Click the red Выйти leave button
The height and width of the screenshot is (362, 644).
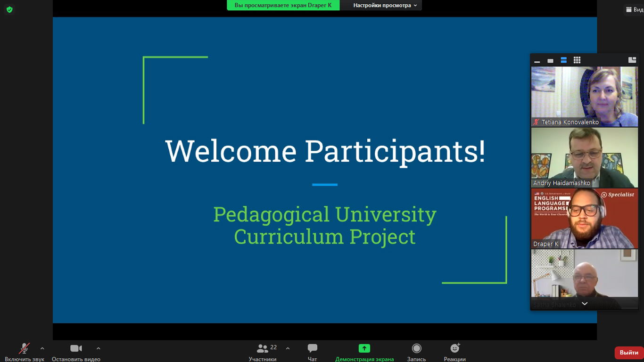click(x=629, y=353)
